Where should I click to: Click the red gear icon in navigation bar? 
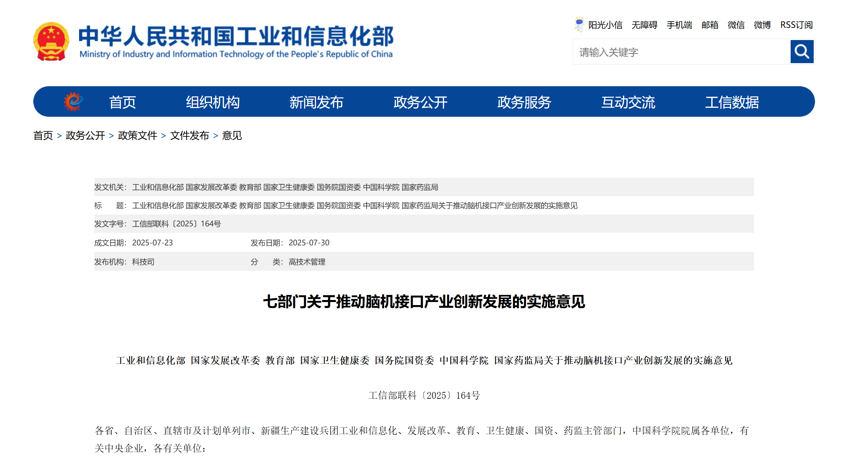(x=73, y=101)
